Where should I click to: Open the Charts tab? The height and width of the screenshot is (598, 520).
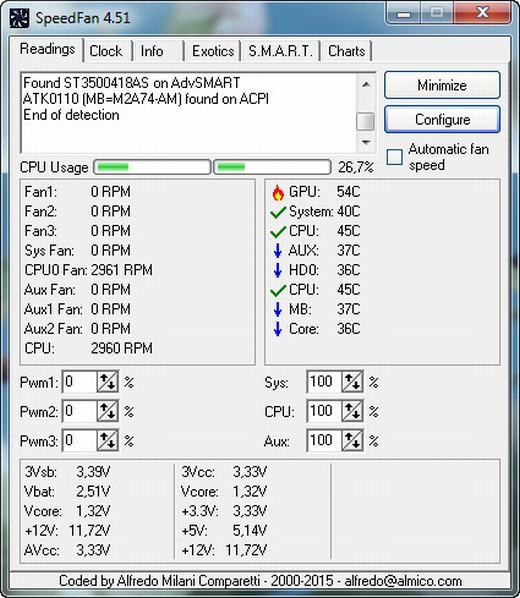[346, 51]
